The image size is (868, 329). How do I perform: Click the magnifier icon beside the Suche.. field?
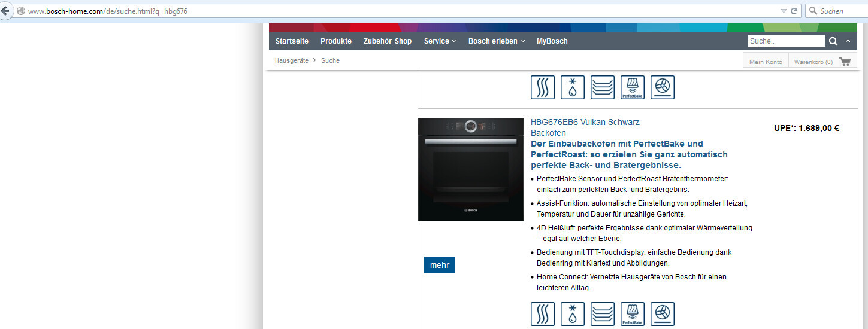pyautogui.click(x=833, y=41)
